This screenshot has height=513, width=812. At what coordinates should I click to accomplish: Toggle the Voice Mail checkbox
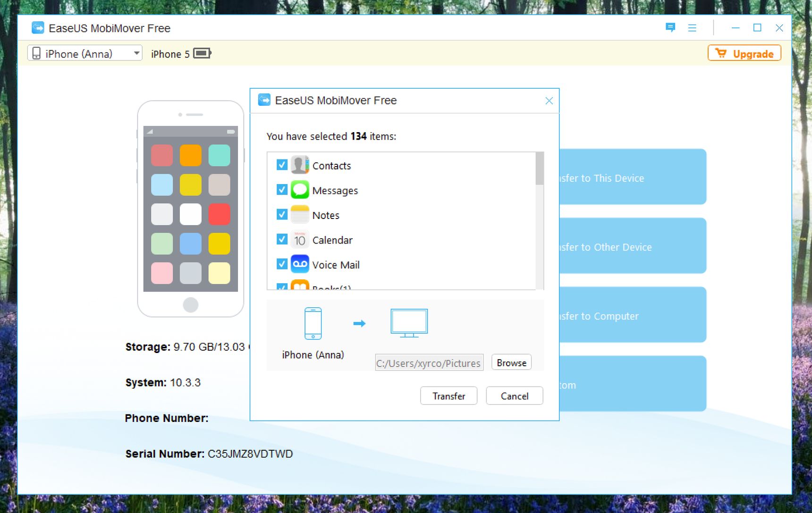(282, 264)
